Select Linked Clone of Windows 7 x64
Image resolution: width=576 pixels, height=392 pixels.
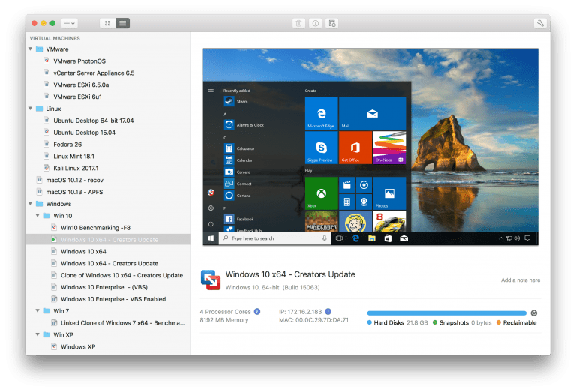[x=108, y=322]
